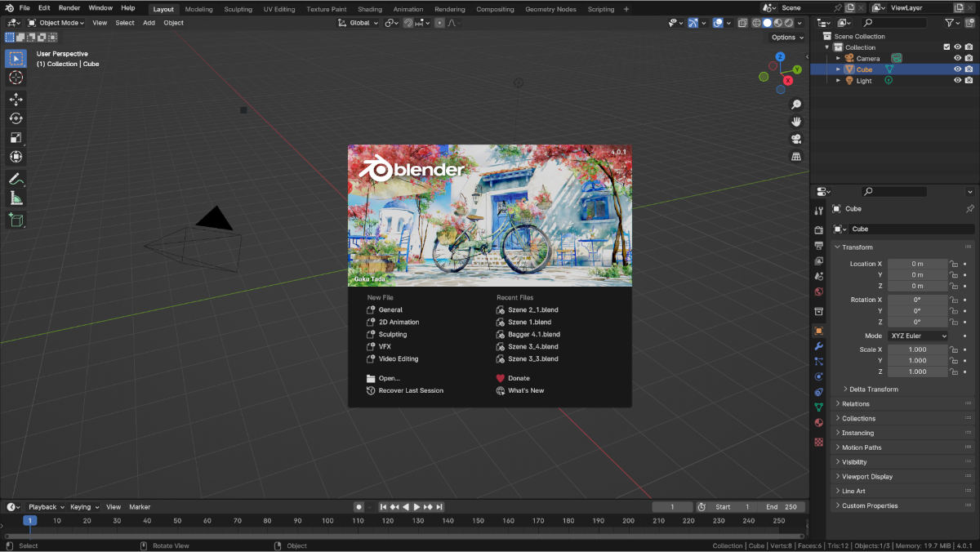Toggle X-ray display in viewport header

(x=742, y=23)
